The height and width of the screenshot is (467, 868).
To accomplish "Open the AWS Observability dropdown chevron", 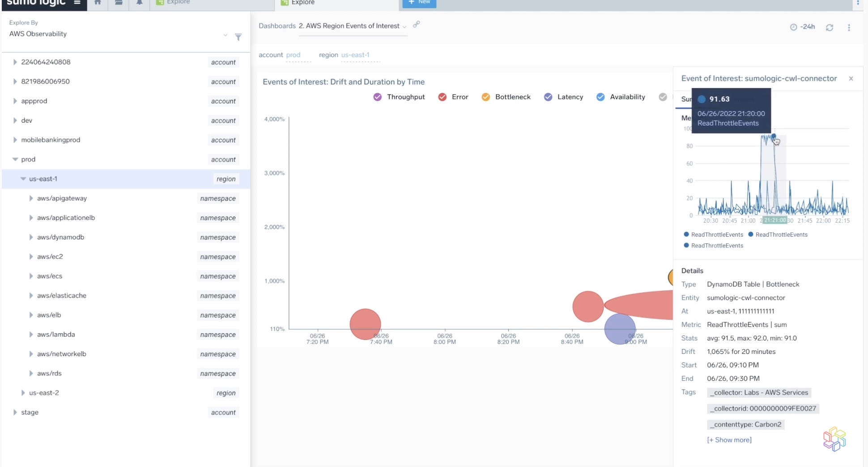I will click(x=225, y=35).
